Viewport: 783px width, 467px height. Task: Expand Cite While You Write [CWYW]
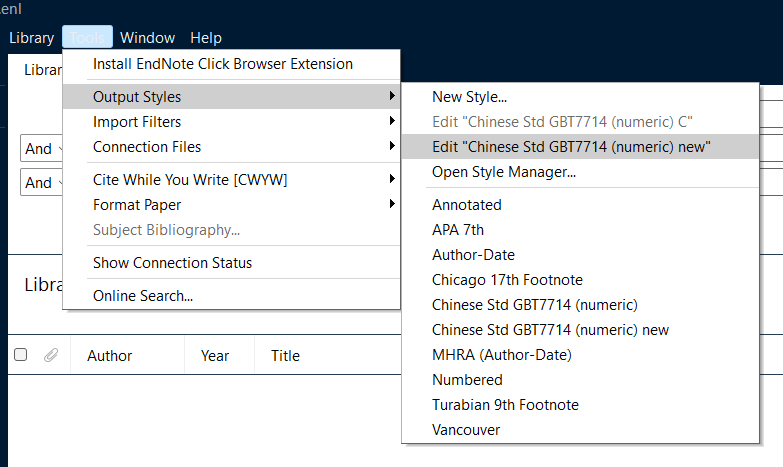tap(232, 179)
